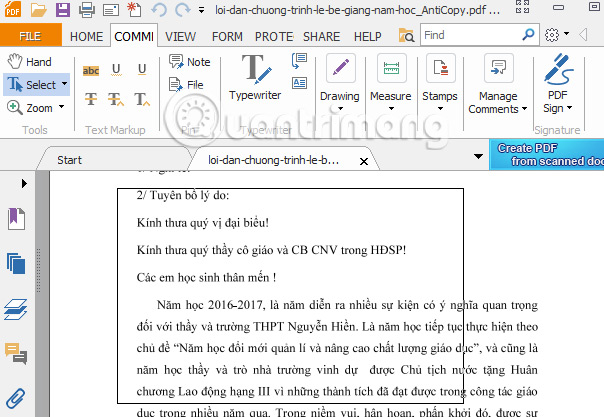
Task: Expand the Zoom tool dropdown arrow
Action: point(62,107)
